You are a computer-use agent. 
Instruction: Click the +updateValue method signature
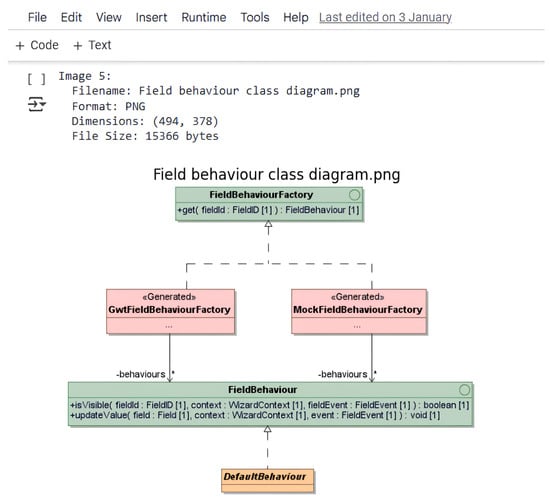point(255,415)
